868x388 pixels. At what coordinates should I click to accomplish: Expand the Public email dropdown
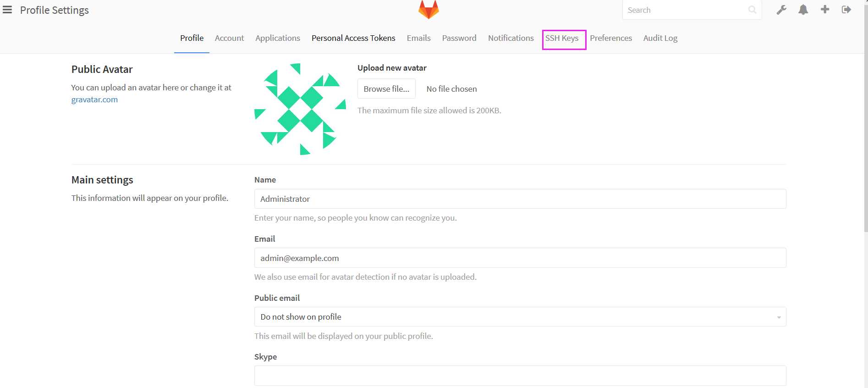click(520, 317)
